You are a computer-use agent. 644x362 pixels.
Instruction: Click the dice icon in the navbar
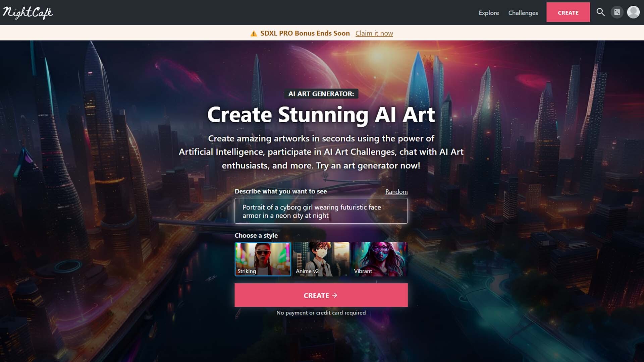(x=617, y=12)
